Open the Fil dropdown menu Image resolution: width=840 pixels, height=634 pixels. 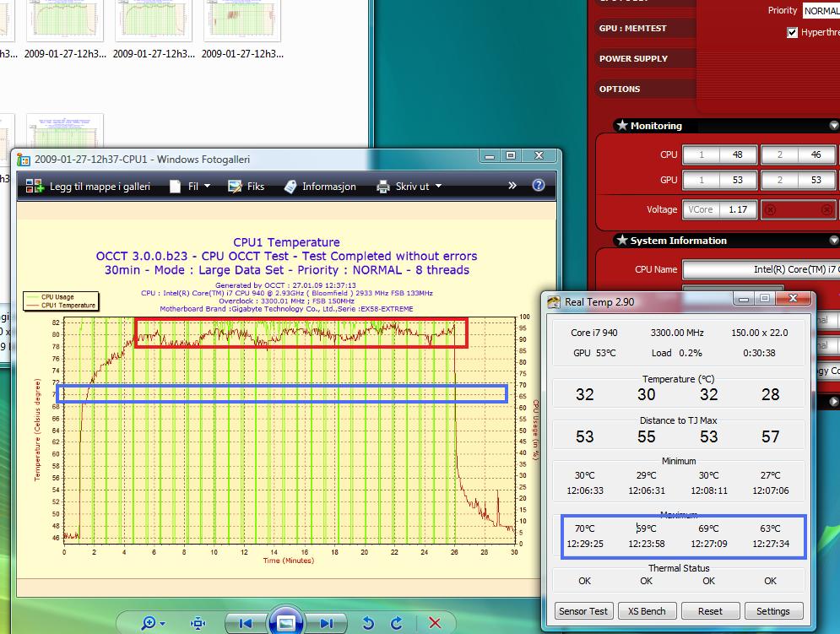click(190, 186)
